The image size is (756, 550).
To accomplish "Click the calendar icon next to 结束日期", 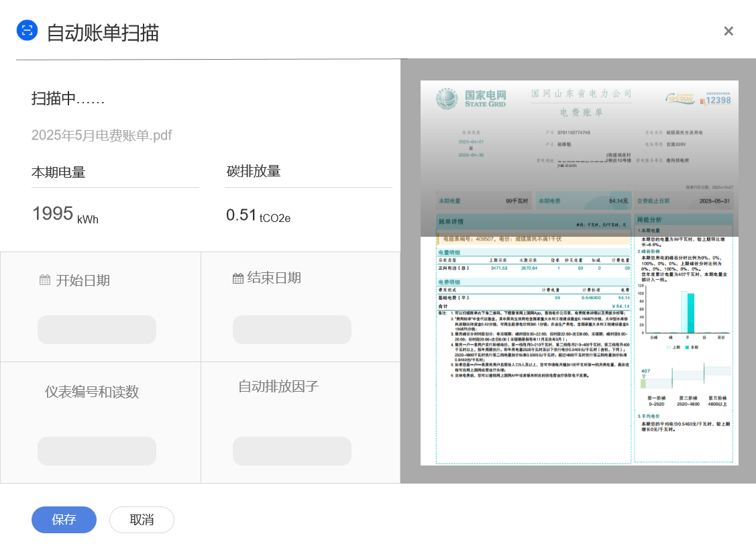I will (x=238, y=278).
